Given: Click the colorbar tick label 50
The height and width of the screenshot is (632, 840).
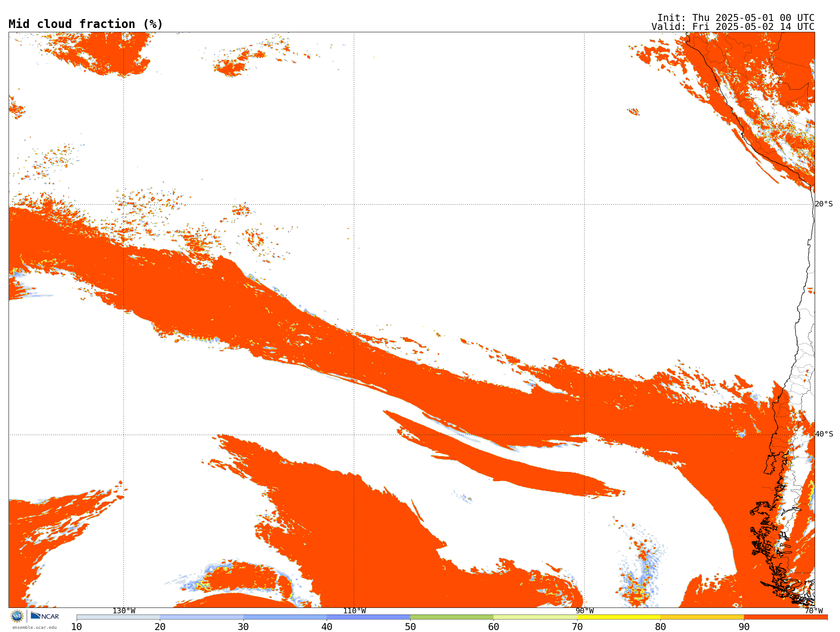Looking at the screenshot, I should tap(410, 627).
